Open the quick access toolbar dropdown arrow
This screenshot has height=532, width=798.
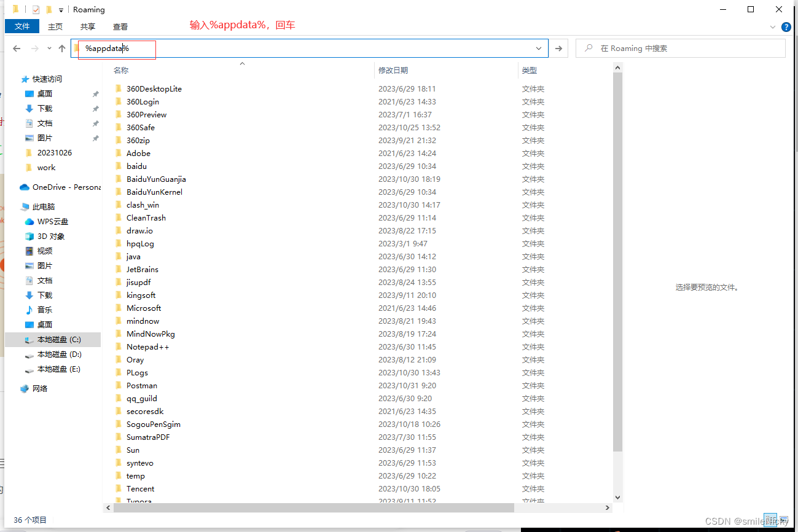coord(61,10)
